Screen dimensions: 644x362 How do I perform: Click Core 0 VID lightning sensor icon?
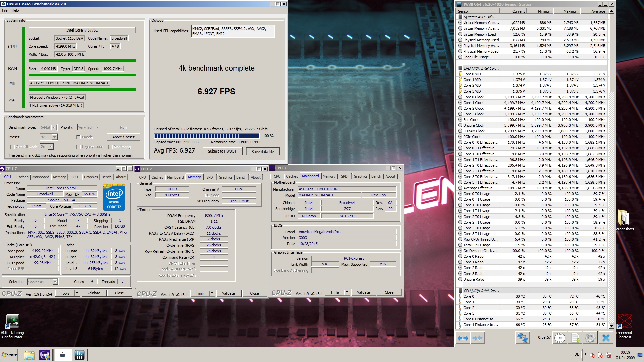[x=460, y=74]
